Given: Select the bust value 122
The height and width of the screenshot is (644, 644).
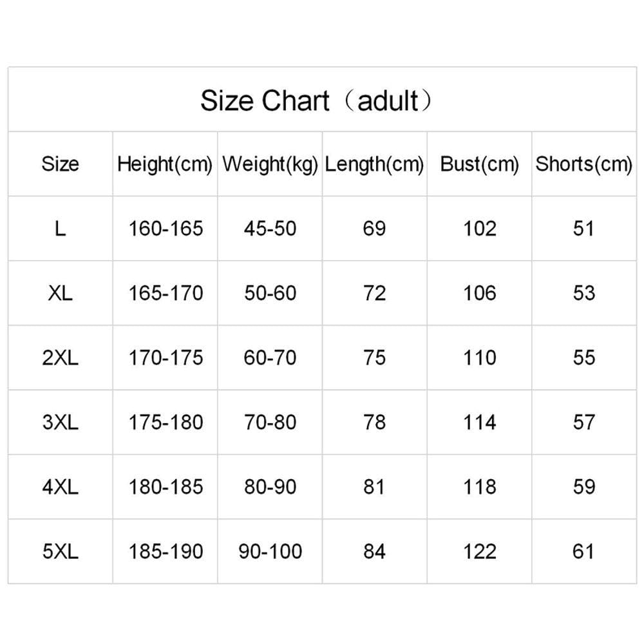Looking at the screenshot, I should point(479,551).
